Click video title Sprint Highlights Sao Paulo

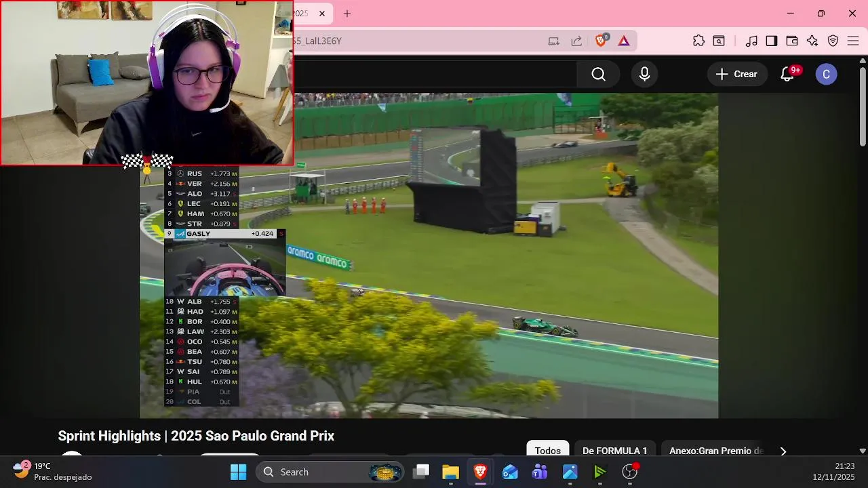pos(196,436)
